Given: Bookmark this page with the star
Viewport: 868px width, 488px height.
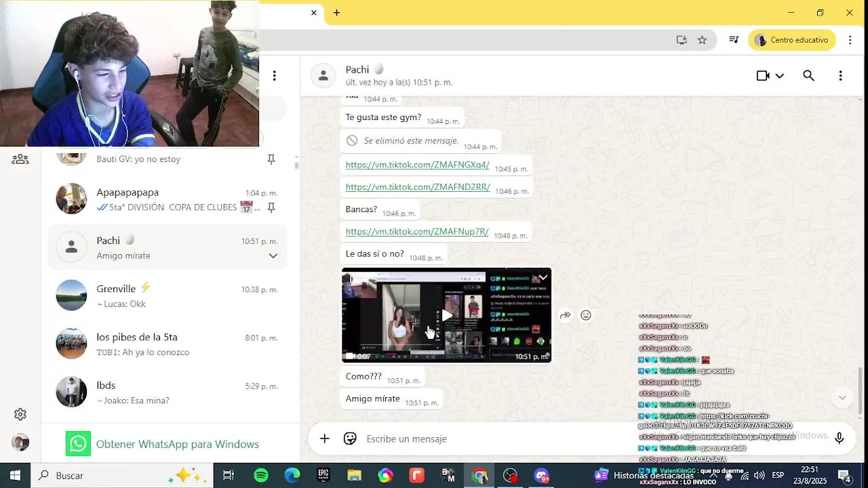Looking at the screenshot, I should pyautogui.click(x=702, y=40).
